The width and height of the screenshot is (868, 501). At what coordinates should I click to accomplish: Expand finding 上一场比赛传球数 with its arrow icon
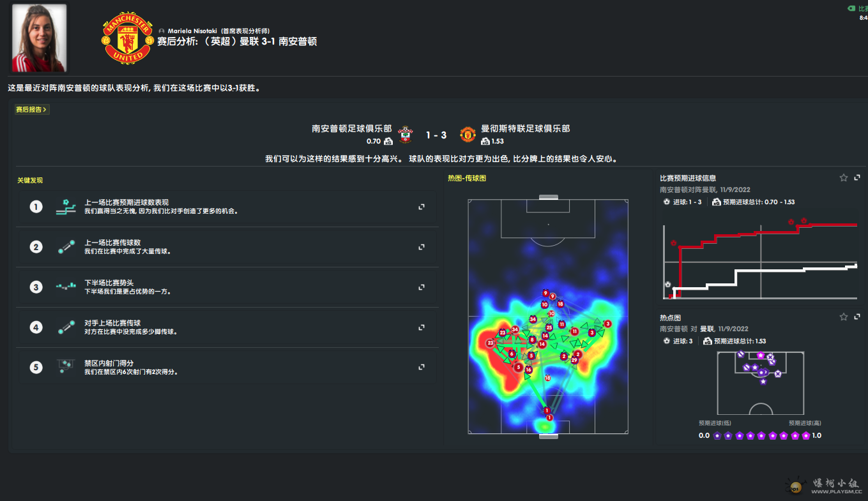point(422,247)
